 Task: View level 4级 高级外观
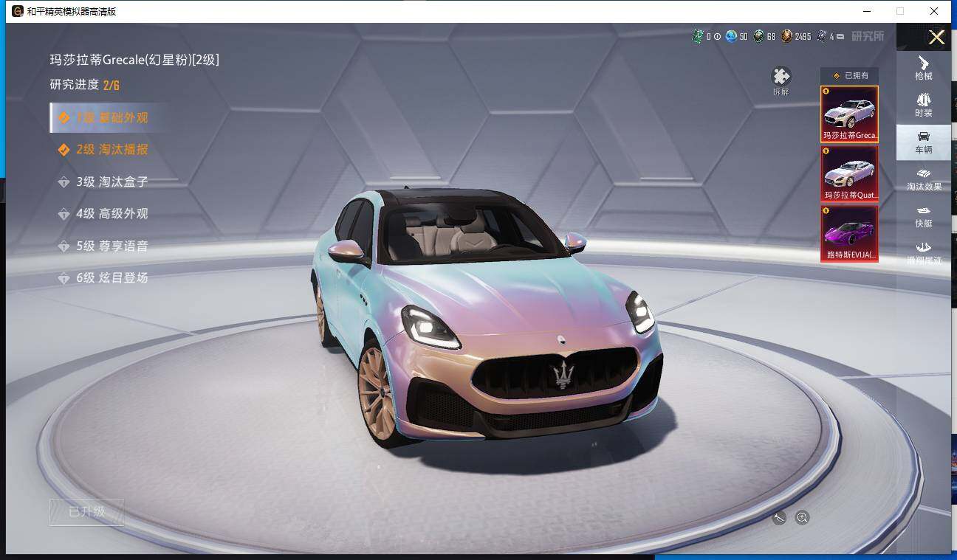(x=103, y=214)
